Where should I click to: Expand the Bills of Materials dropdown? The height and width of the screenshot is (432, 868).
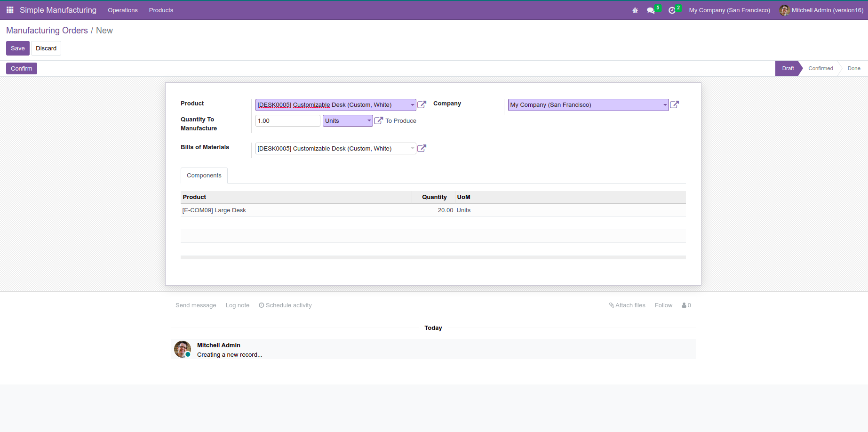[x=412, y=149]
